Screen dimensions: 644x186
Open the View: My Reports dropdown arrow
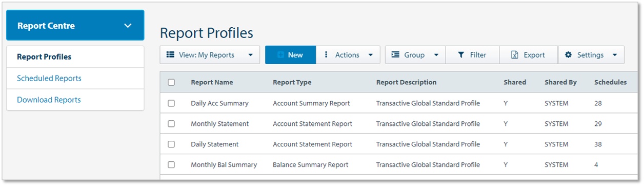250,55
